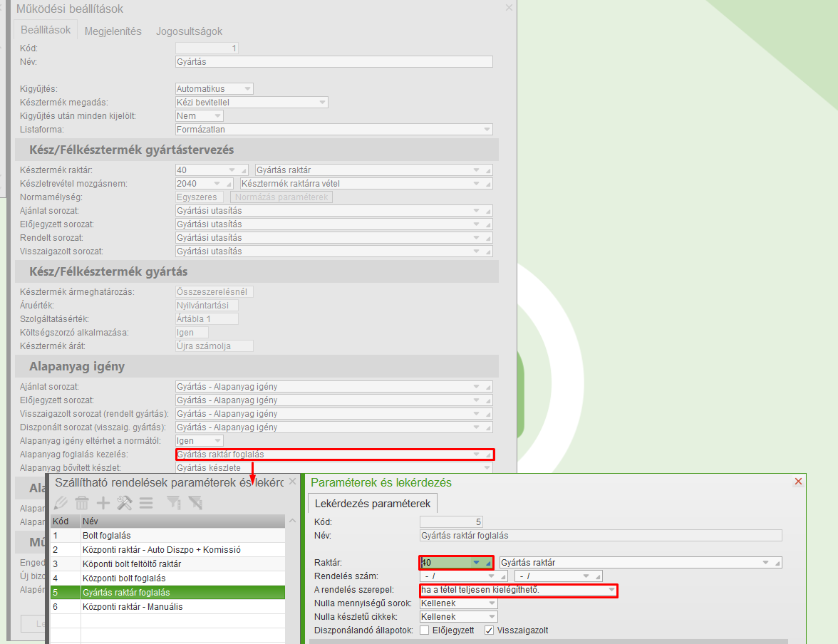Screen dimensions: 838x644
Task: Close the Működési beállítások window
Action: point(509,8)
